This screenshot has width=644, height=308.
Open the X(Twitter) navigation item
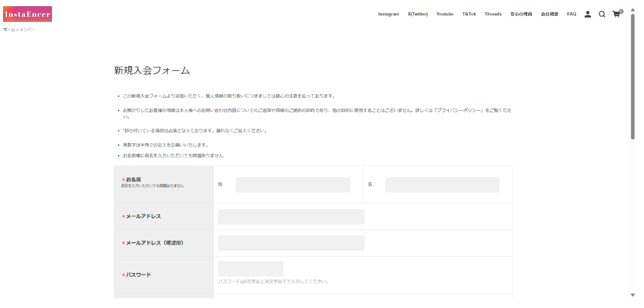417,14
